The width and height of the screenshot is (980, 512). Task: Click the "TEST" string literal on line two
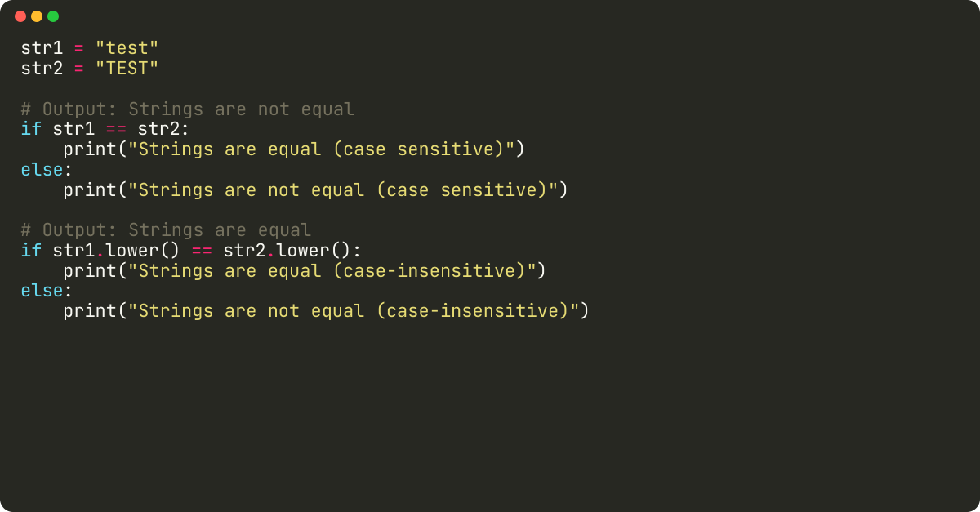point(127,69)
